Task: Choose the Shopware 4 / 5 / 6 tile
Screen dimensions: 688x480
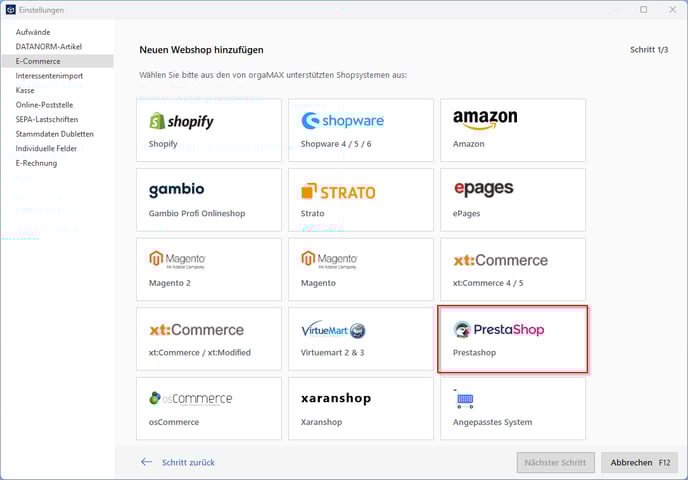Action: (361, 130)
